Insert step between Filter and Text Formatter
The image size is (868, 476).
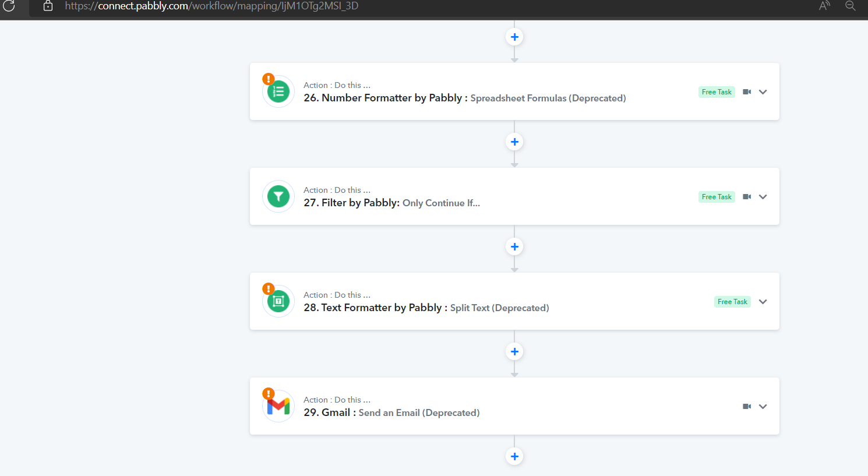514,247
